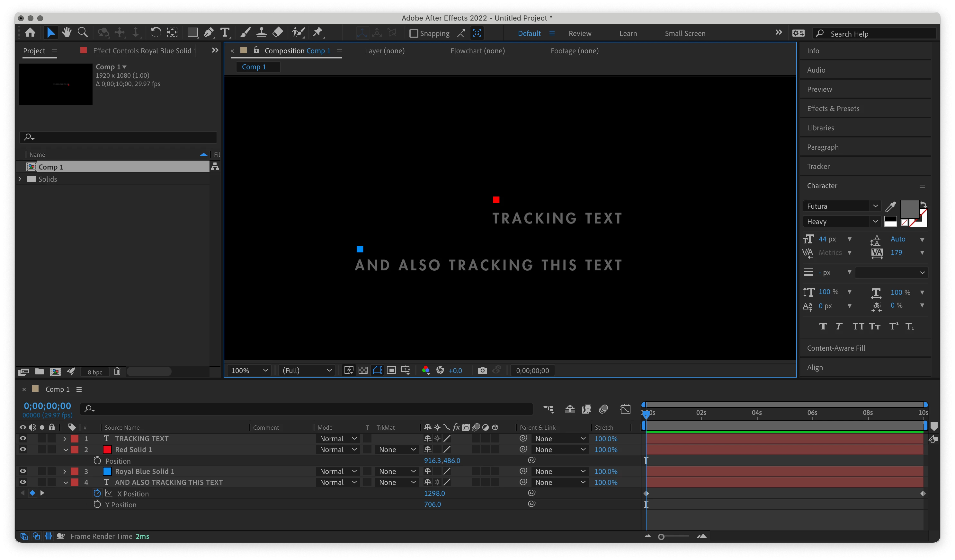Select the Horizontal Type tool

225,33
